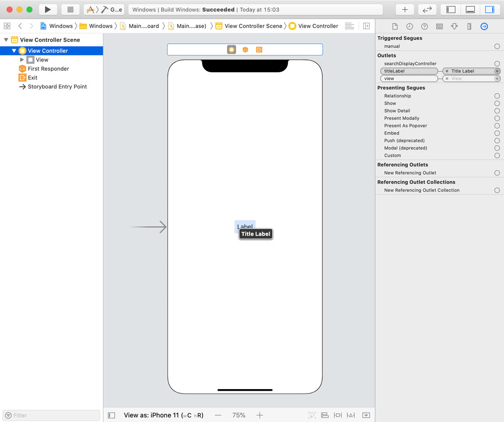Open the File inspector
The width and height of the screenshot is (504, 422).
395,26
